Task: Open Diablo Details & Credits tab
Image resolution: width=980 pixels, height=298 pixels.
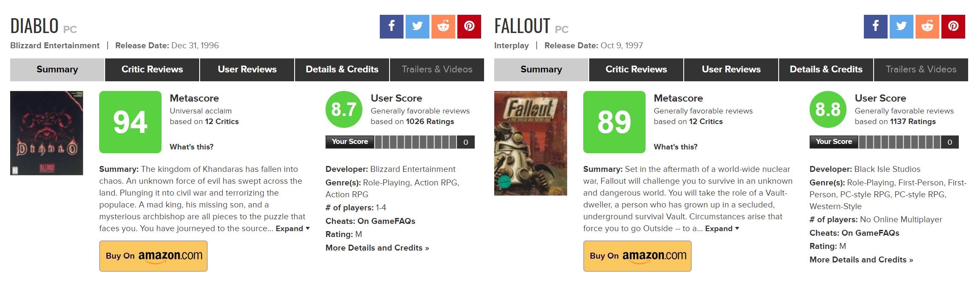Action: (x=342, y=69)
